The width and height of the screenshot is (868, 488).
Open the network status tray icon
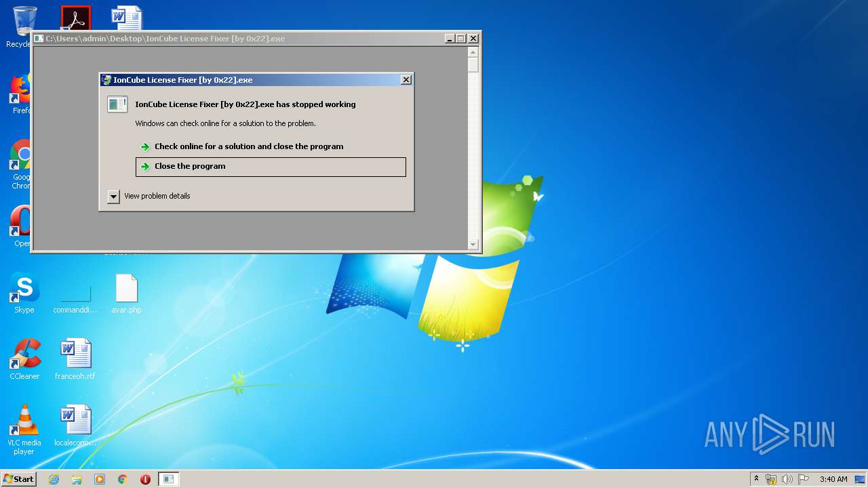click(x=771, y=479)
